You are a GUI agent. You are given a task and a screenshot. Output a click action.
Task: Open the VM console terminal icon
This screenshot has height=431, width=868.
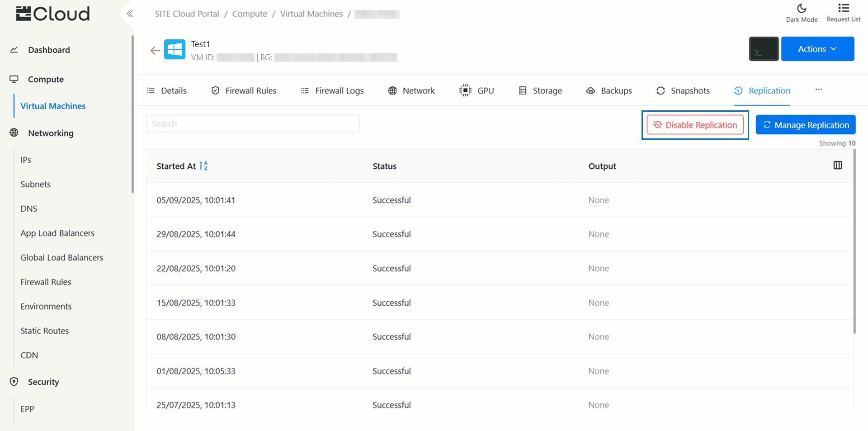tap(763, 49)
